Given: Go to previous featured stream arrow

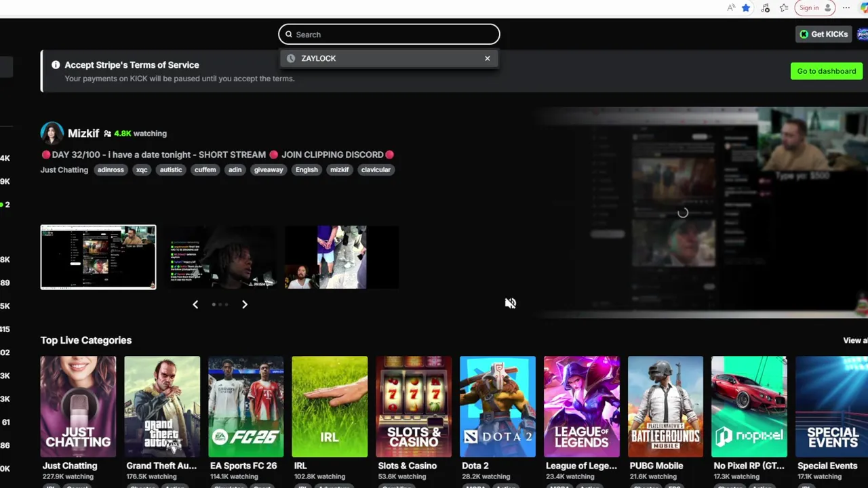Looking at the screenshot, I should coord(195,305).
